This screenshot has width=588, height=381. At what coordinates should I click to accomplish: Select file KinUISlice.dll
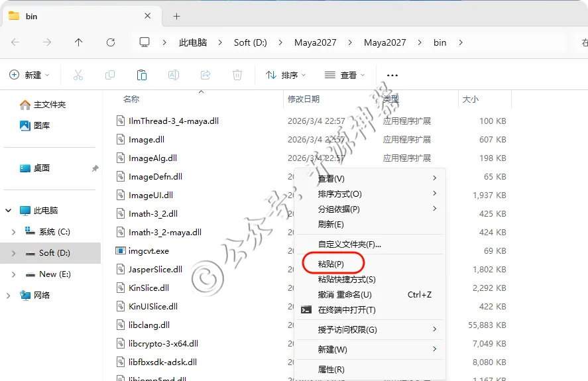(x=153, y=307)
